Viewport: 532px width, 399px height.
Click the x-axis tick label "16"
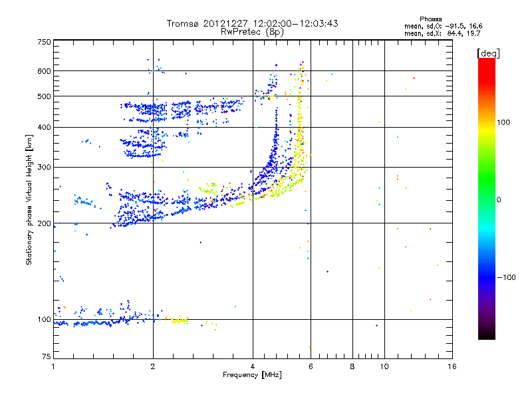pyautogui.click(x=452, y=366)
